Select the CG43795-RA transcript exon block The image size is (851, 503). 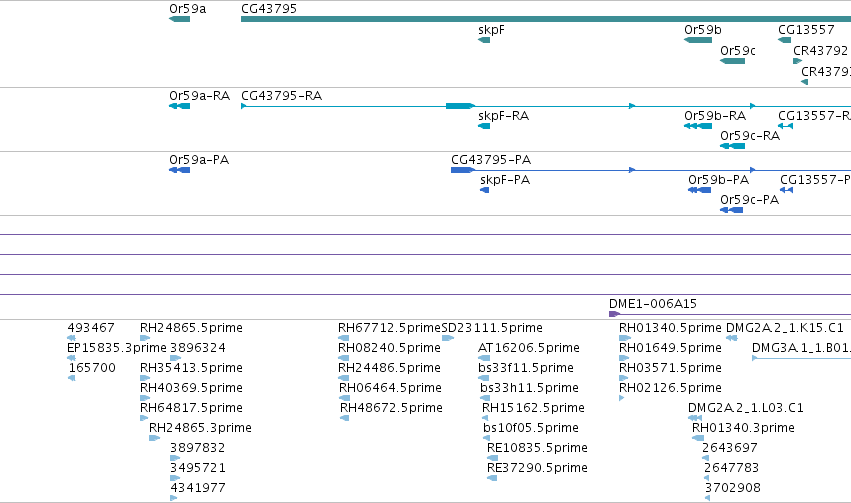[x=460, y=106]
